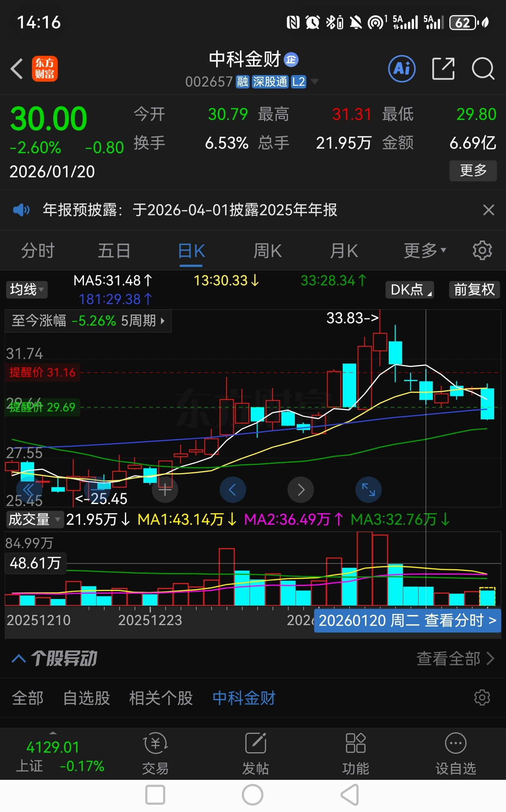Switch to 分时 tab
This screenshot has width=506, height=812.
pos(38,251)
